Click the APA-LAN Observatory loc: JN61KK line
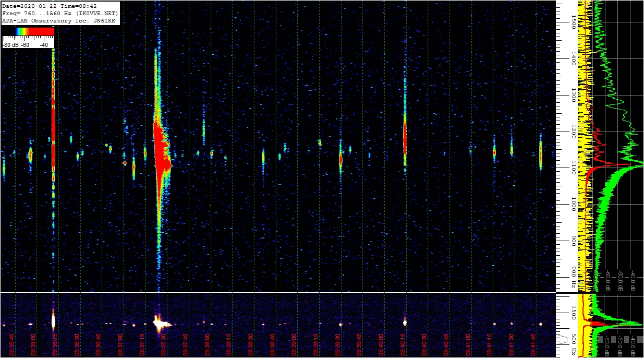The width and height of the screenshot is (644, 358). pos(59,20)
